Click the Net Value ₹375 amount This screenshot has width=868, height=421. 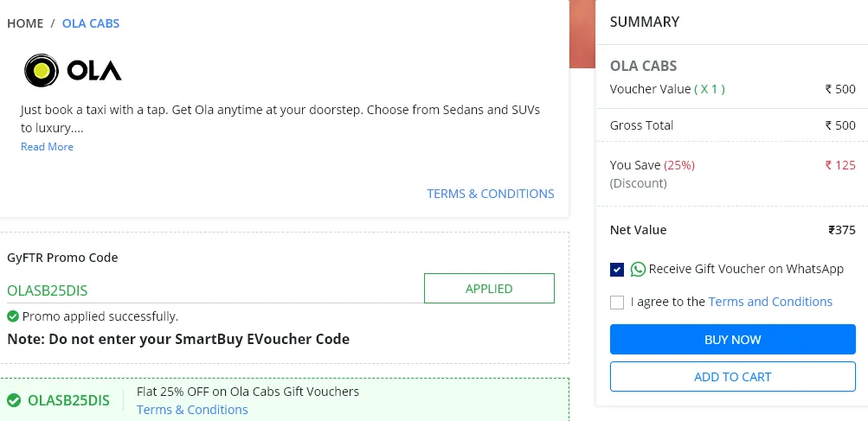(x=842, y=230)
